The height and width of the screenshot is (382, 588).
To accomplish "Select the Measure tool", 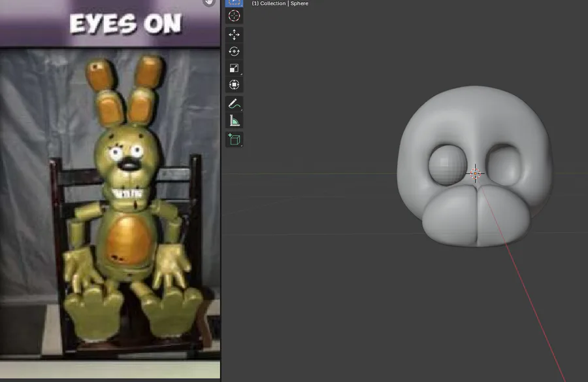I will pyautogui.click(x=234, y=120).
